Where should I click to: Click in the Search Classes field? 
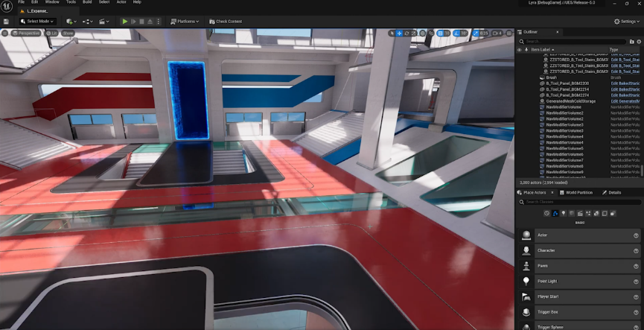(x=578, y=202)
